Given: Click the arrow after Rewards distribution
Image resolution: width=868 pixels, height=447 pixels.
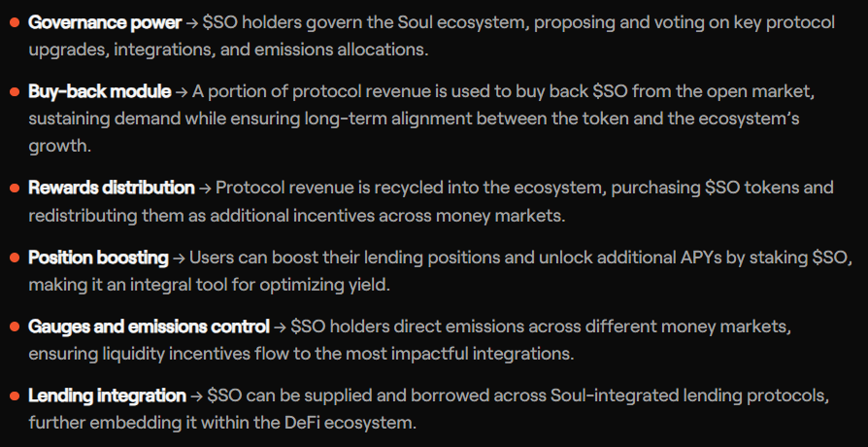Looking at the screenshot, I should (204, 188).
